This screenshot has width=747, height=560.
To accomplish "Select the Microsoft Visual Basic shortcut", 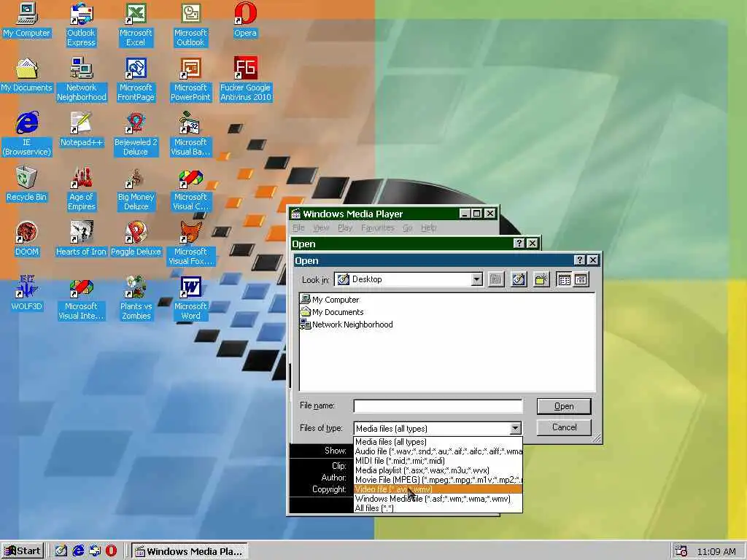I will [190, 134].
